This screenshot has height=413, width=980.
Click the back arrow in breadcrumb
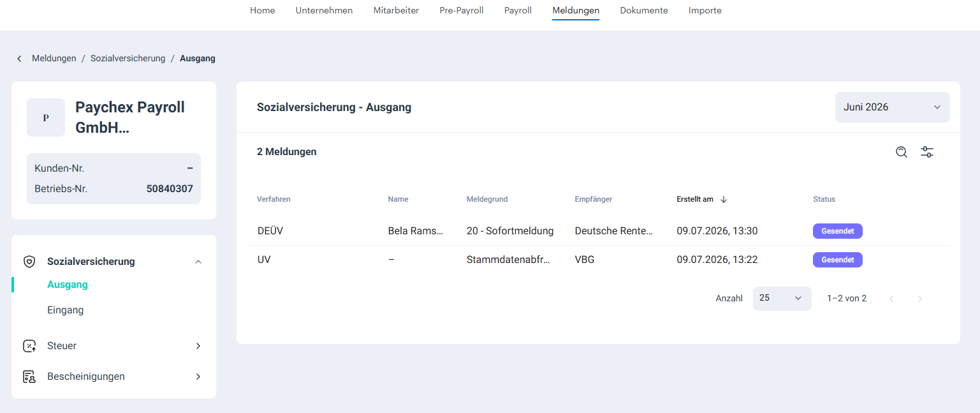[x=19, y=59]
